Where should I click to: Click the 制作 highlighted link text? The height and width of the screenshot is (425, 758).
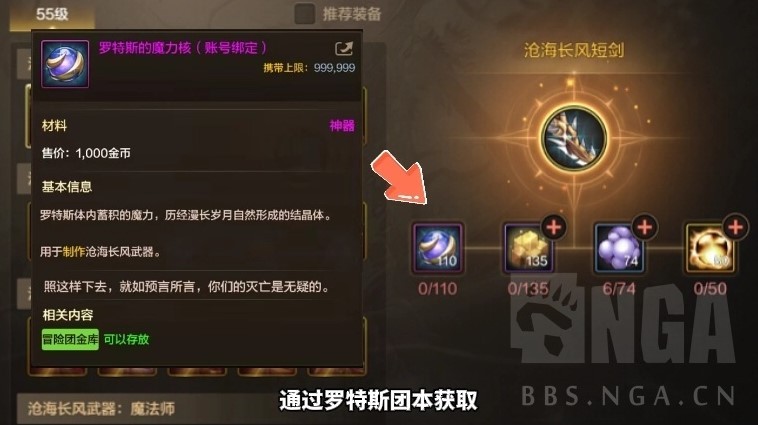click(x=74, y=252)
